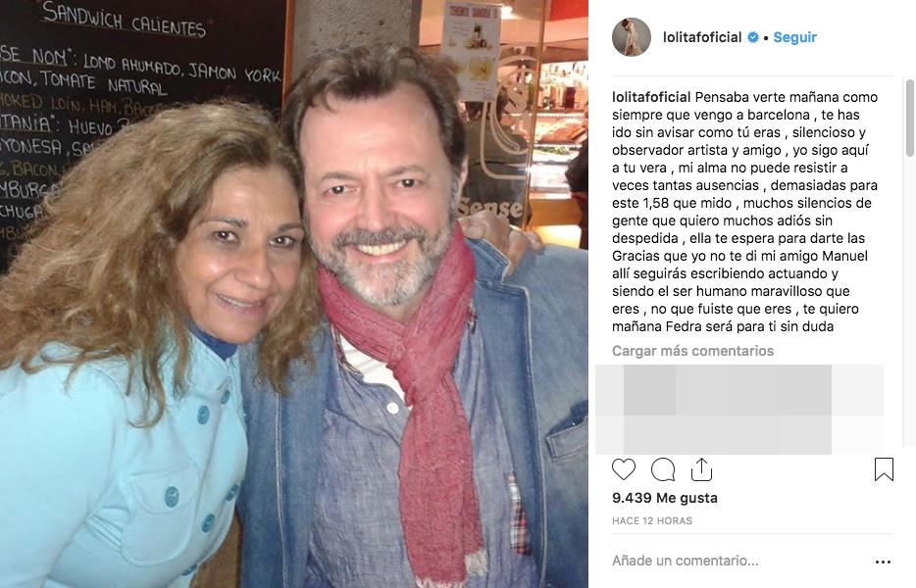Click lolitaoficial username in the caption

click(x=651, y=97)
